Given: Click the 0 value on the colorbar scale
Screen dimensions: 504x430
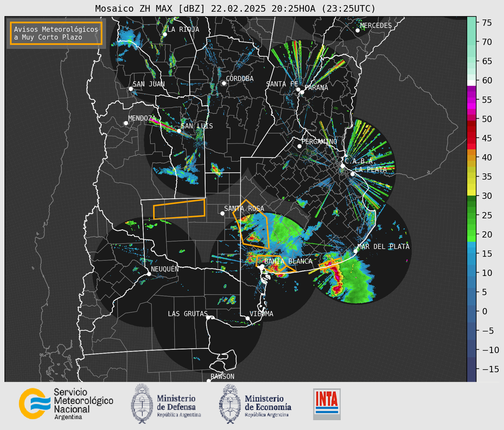Looking at the screenshot, I should [x=485, y=311].
